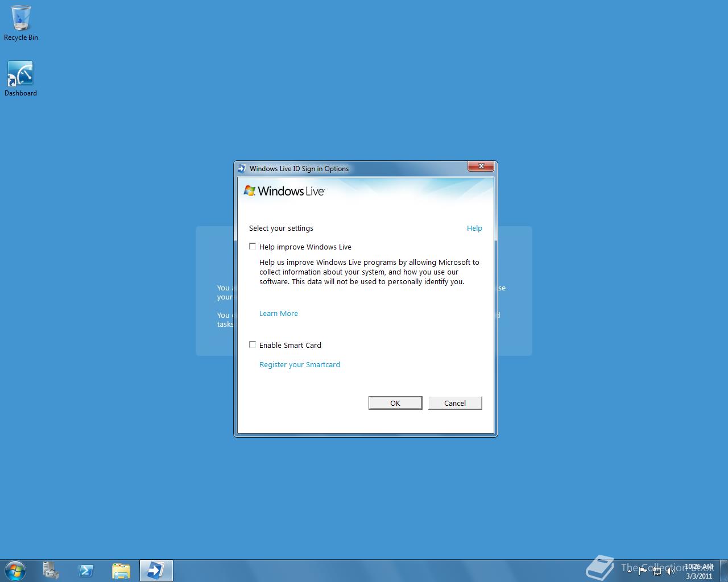Click the Action Center flag tray icon

coord(643,571)
